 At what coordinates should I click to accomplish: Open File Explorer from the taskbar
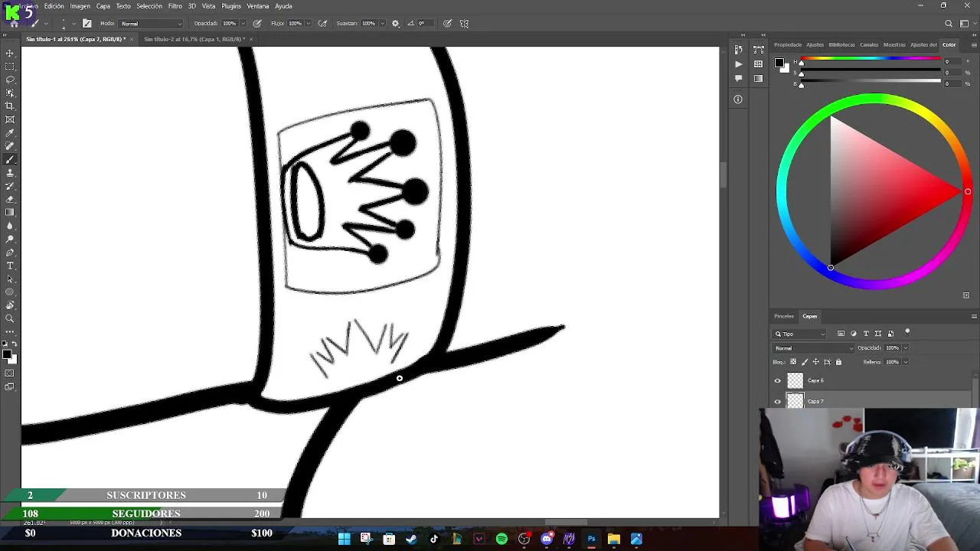[x=614, y=539]
